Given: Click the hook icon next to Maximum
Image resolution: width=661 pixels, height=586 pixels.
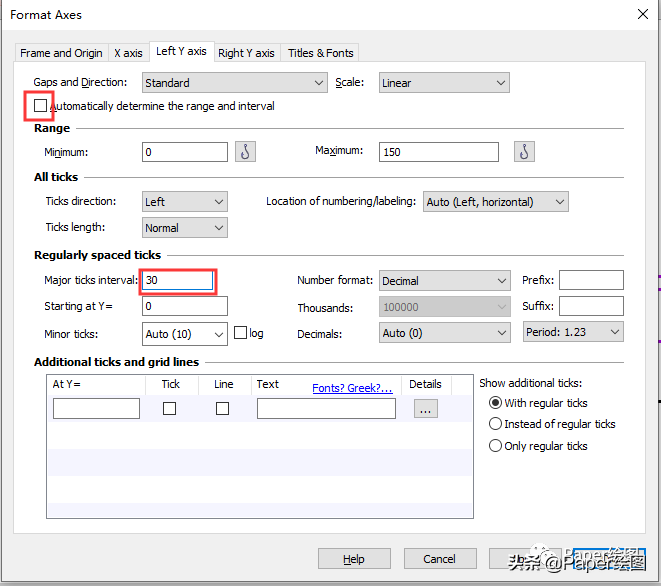Looking at the screenshot, I should tap(524, 152).
